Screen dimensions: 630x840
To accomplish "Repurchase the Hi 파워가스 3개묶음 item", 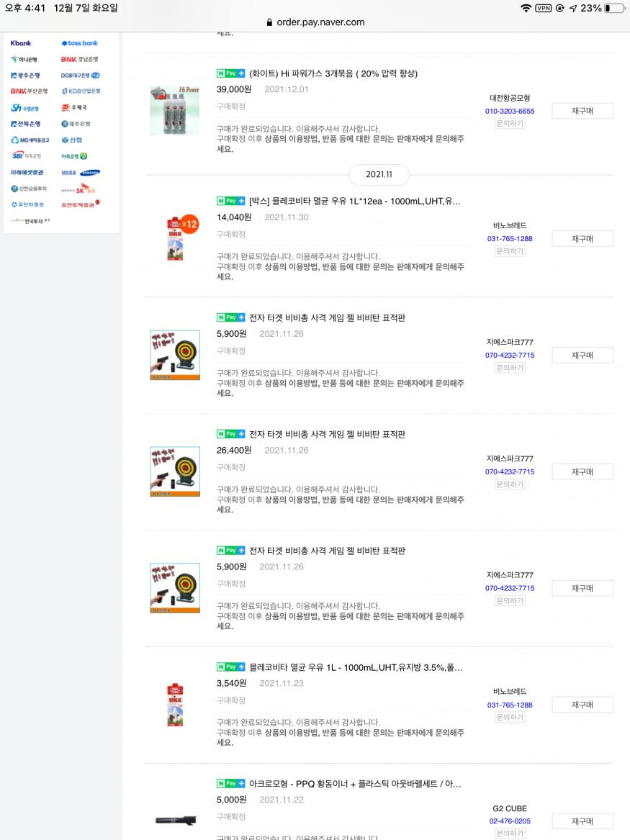I will click(x=582, y=111).
